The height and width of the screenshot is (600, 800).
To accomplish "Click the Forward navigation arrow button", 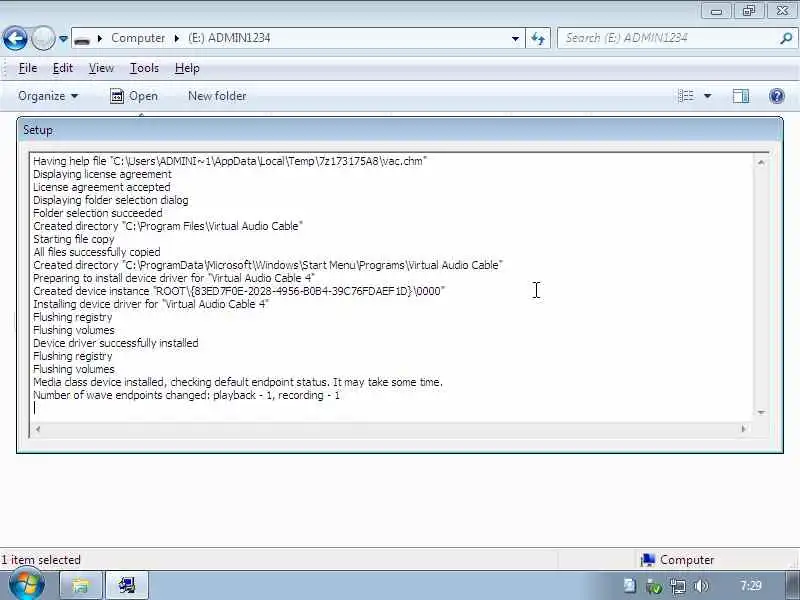I will tap(43, 38).
